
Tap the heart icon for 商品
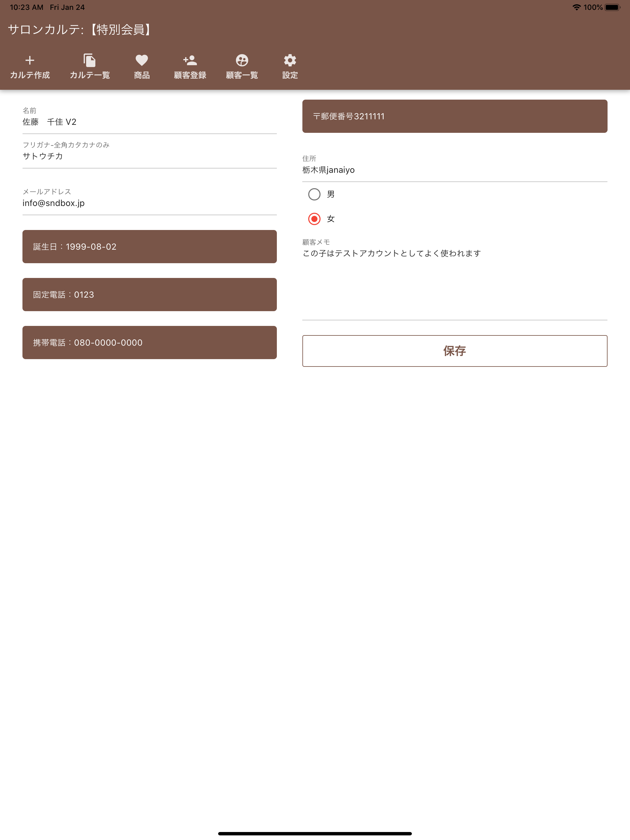tap(142, 60)
